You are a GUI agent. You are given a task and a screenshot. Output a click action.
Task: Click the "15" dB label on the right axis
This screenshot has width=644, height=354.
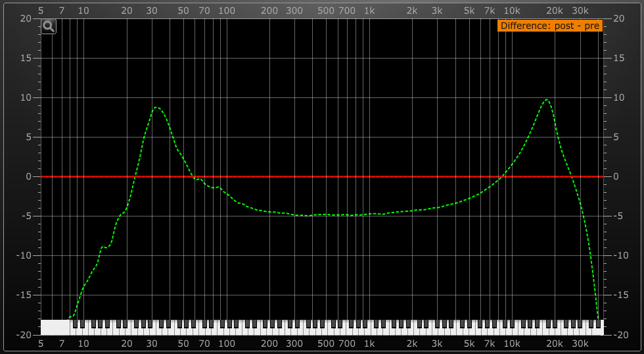pyautogui.click(x=617, y=58)
